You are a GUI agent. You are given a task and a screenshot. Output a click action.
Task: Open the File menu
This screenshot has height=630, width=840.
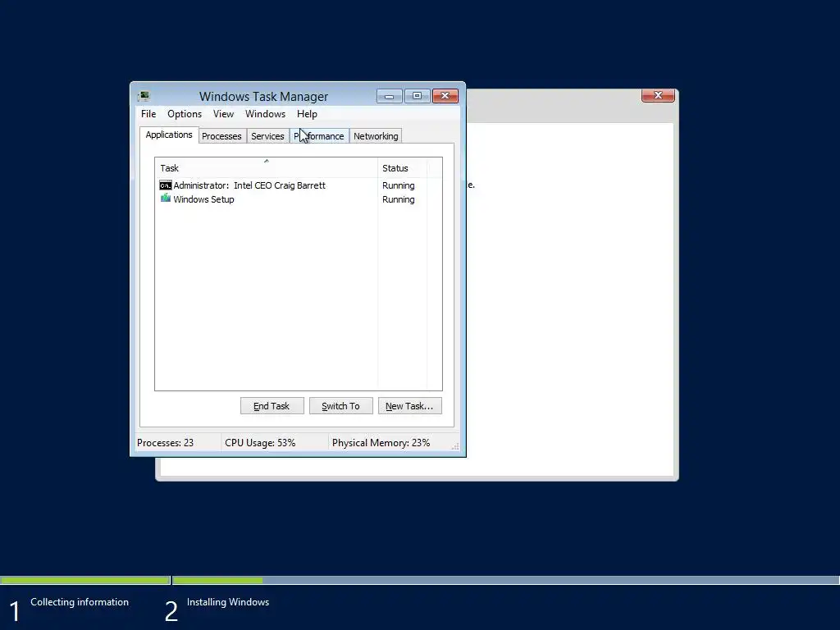pos(148,113)
